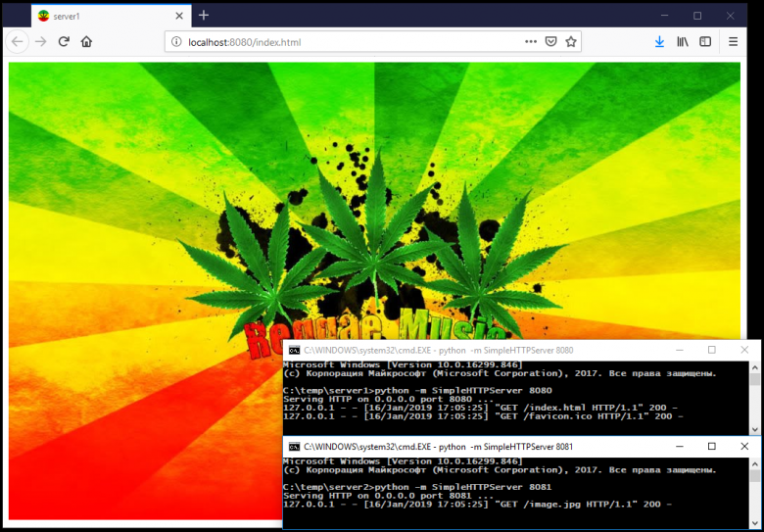Close the server1 tab

pos(179,16)
